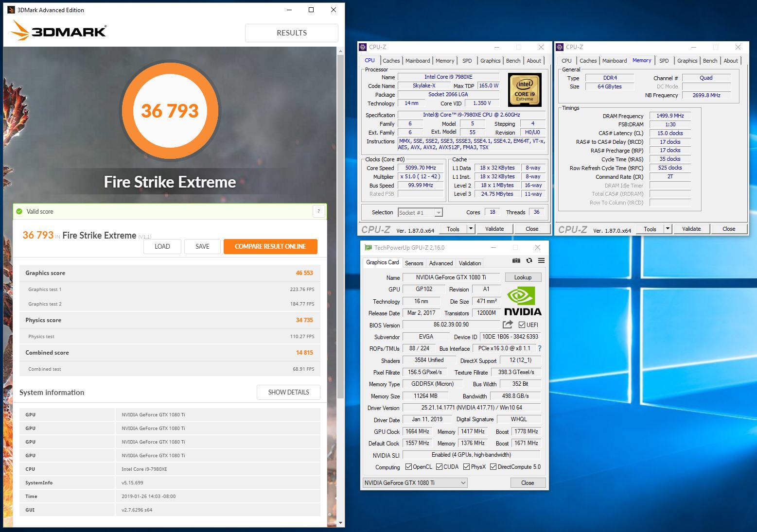
Task: Click 3DMark scrollbar up arrow
Action: pos(340,51)
